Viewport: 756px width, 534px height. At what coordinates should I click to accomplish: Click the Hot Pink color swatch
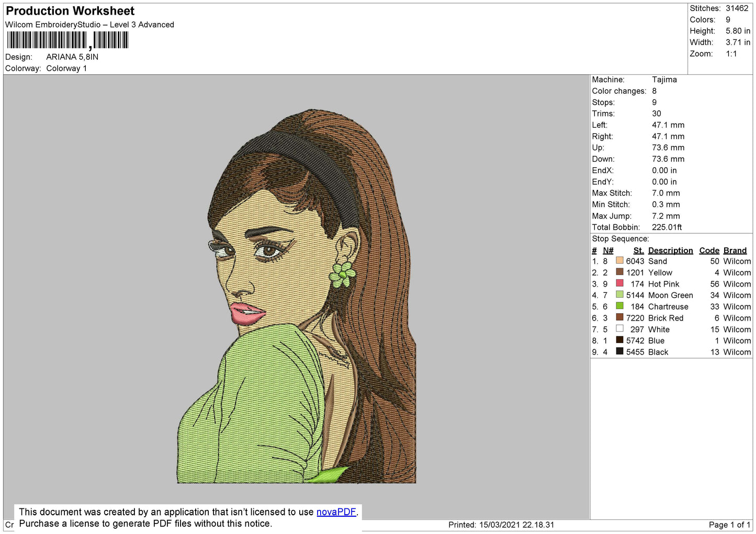pos(620,283)
